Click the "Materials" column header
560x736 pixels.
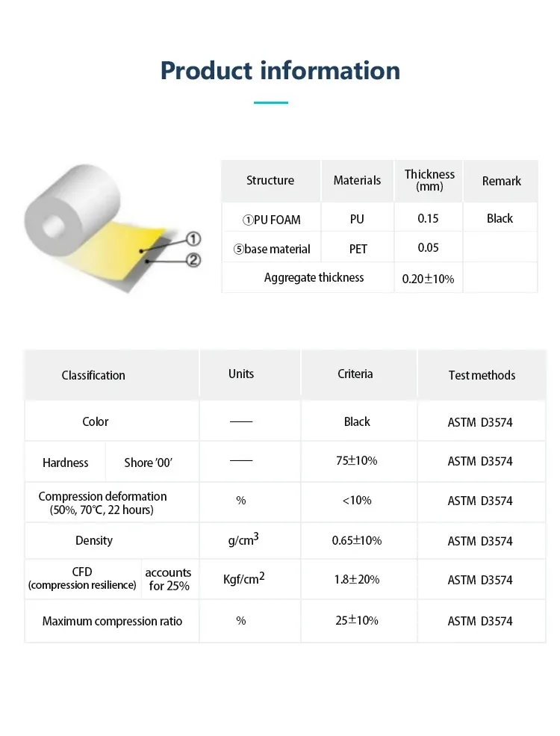click(x=357, y=181)
